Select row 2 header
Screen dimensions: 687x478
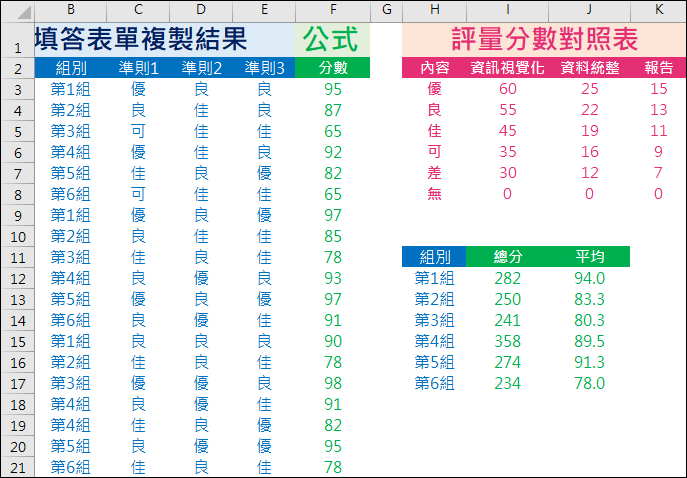18,68
